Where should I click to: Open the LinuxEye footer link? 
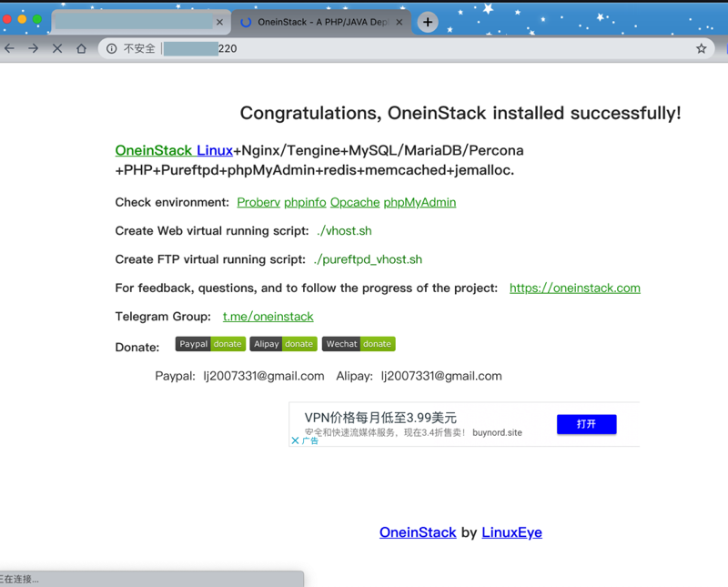511,532
